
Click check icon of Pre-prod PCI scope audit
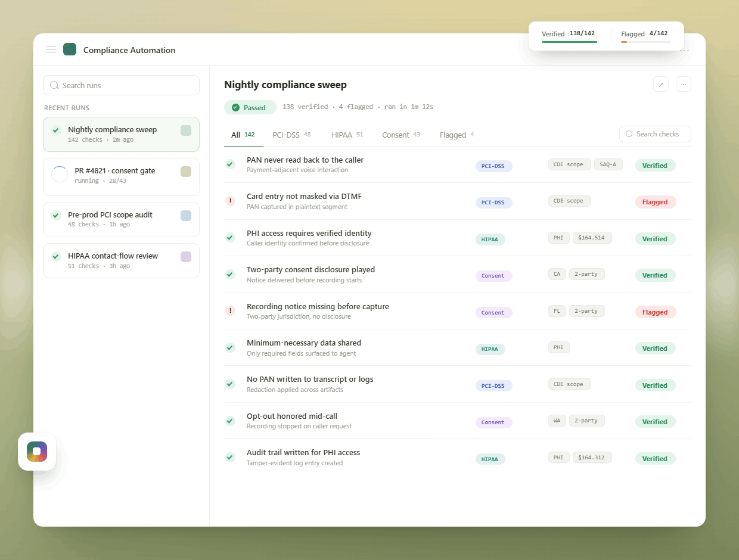coord(56,215)
